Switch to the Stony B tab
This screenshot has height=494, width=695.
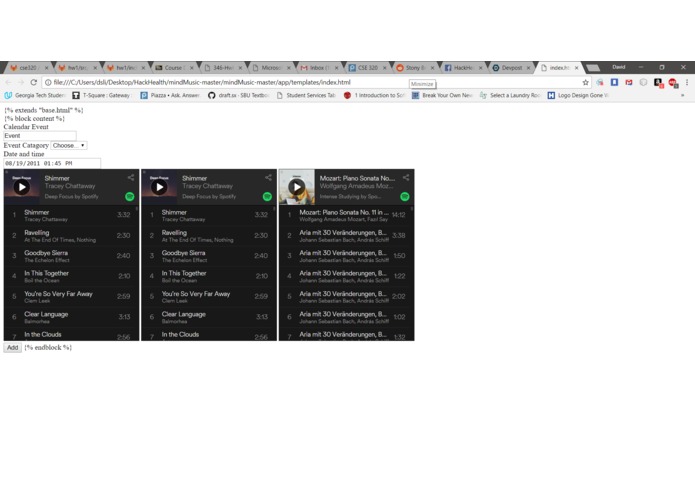(414, 68)
